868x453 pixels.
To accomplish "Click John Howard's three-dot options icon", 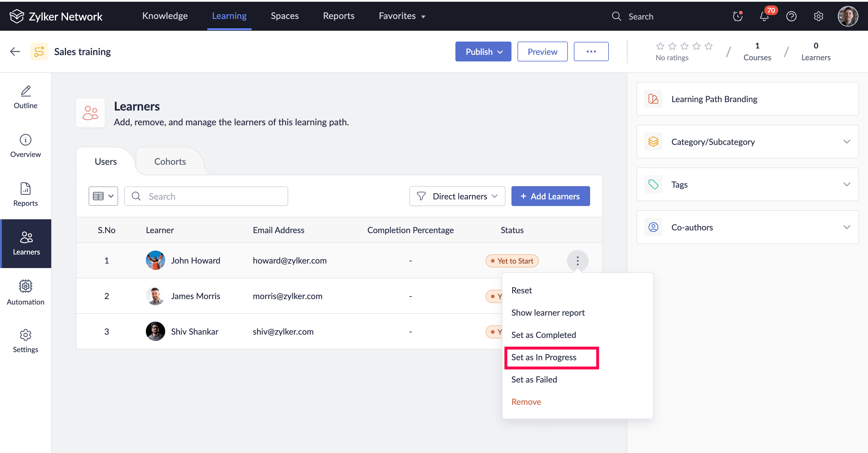I will click(577, 261).
